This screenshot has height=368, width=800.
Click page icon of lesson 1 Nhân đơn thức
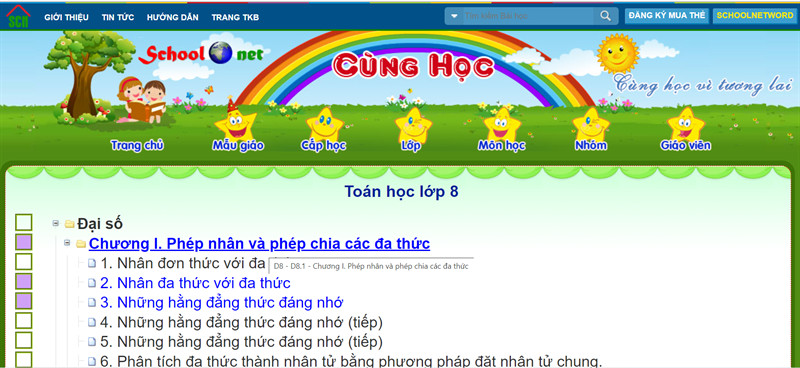[x=92, y=264]
